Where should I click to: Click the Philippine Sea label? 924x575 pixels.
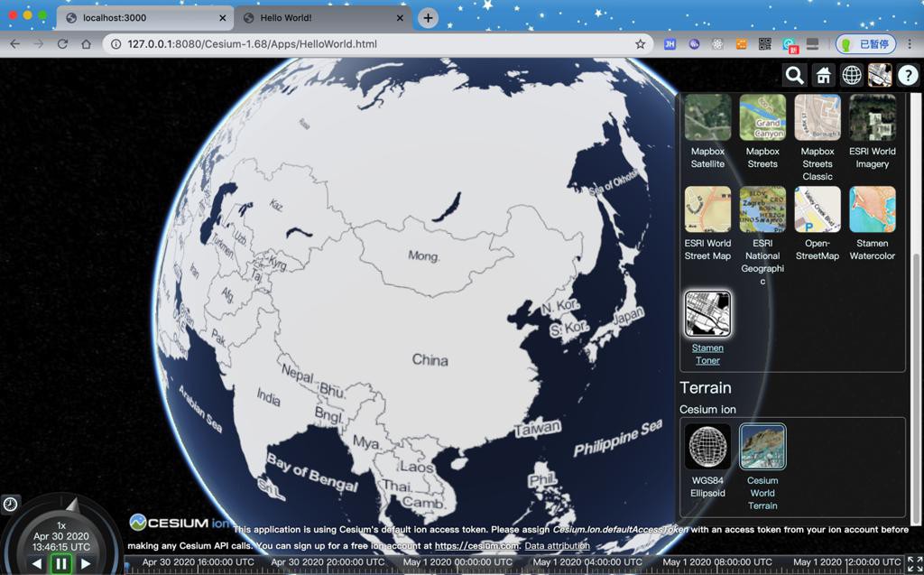point(618,438)
